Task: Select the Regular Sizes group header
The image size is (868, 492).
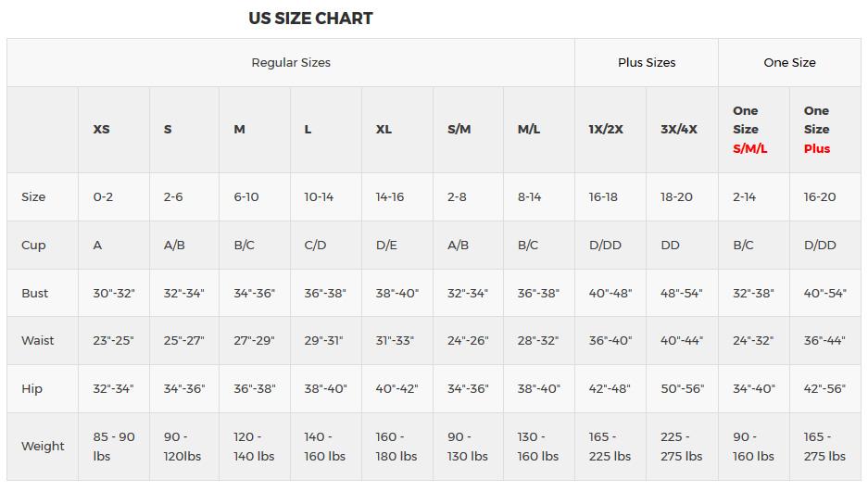Action: (291, 63)
